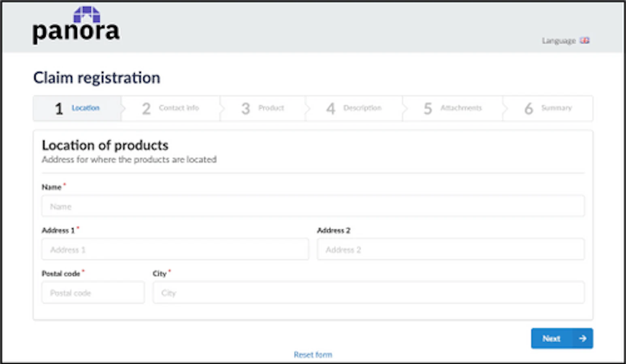This screenshot has width=626, height=364.
Task: Click the arrow icon on Next
Action: (x=583, y=339)
